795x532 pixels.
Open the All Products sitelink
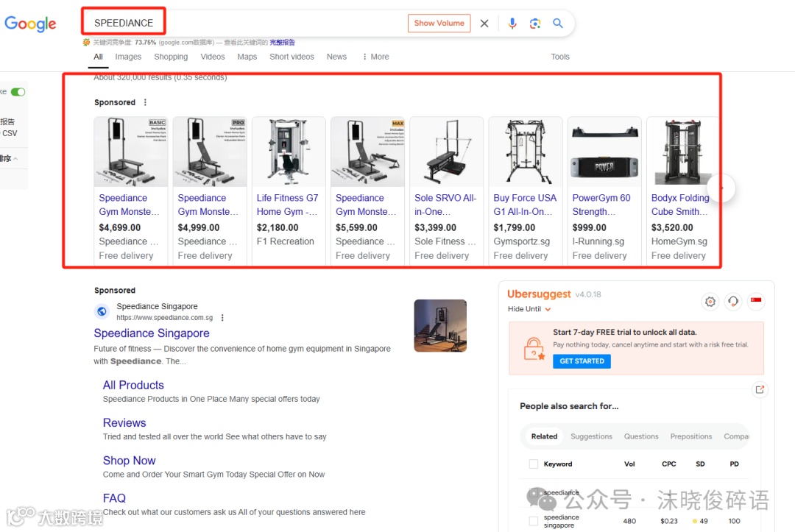point(133,385)
